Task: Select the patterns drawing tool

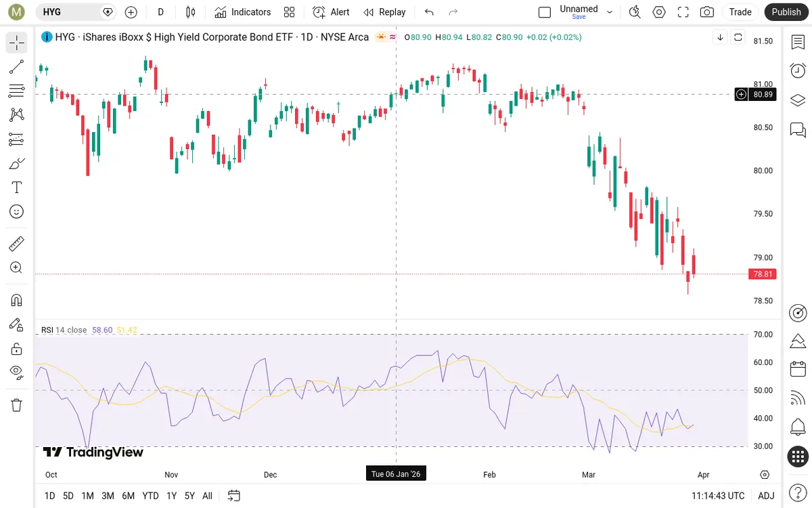Action: (x=17, y=115)
